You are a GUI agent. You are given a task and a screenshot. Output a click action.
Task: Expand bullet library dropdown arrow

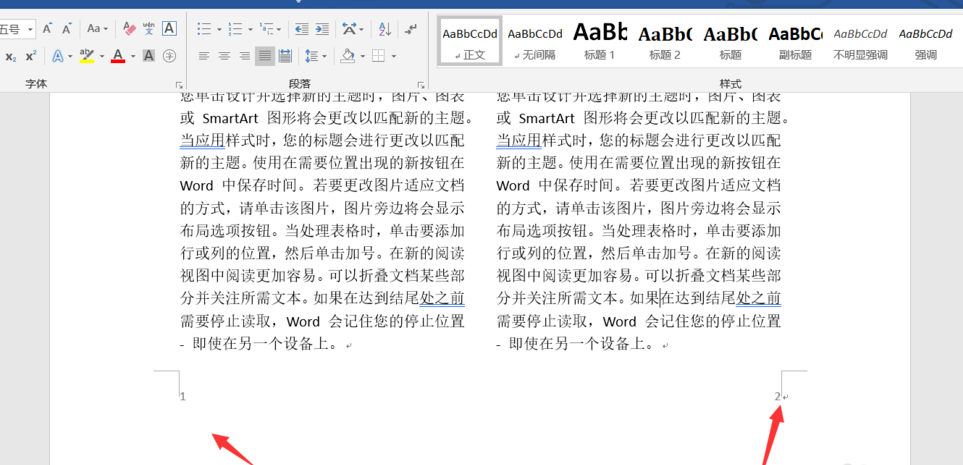[219, 29]
